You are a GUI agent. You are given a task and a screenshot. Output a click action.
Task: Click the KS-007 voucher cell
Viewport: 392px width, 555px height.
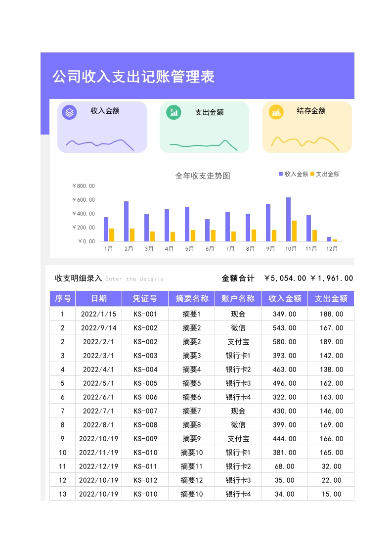pyautogui.click(x=145, y=411)
